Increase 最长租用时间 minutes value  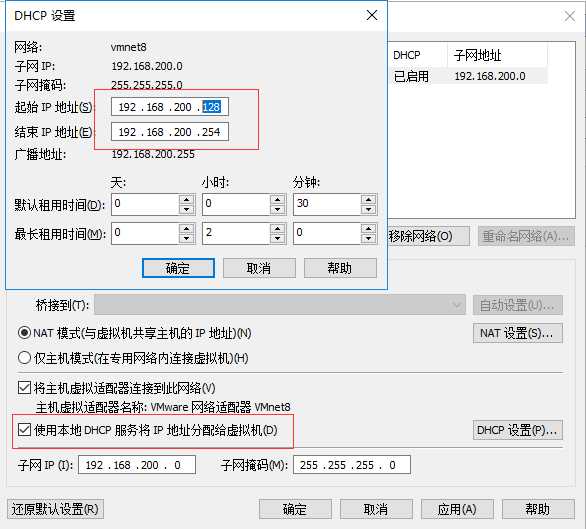(x=368, y=228)
